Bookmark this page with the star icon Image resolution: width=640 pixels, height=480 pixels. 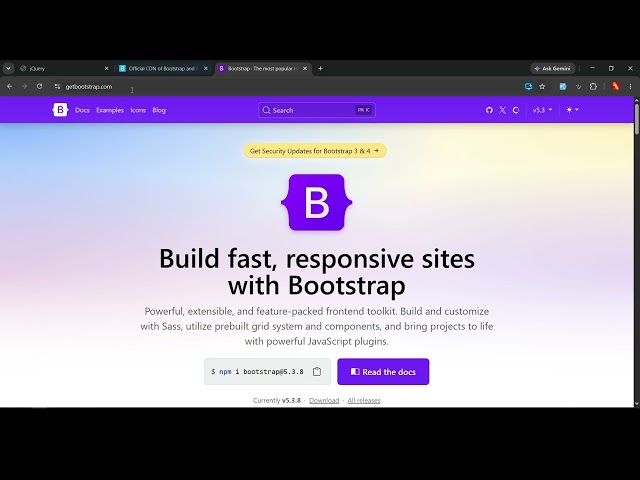[x=542, y=87]
